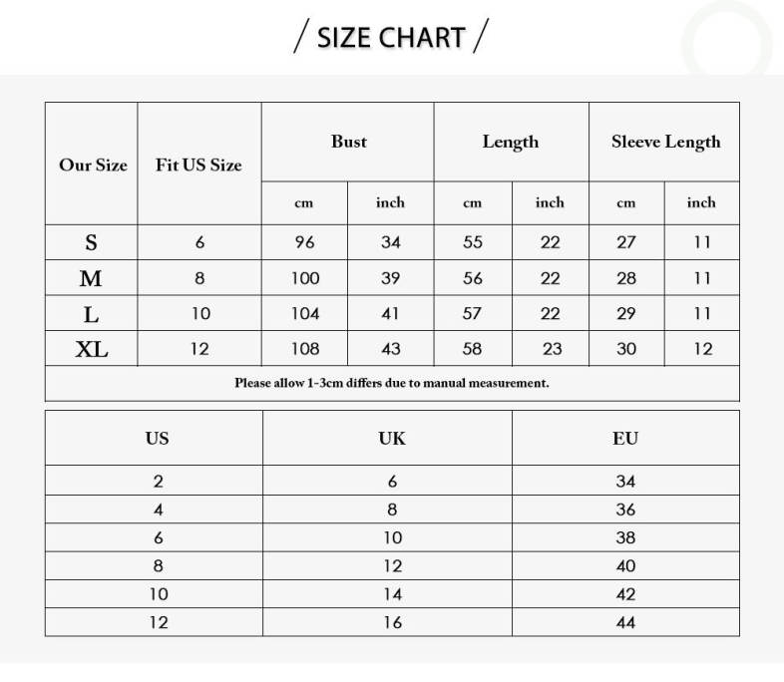784x682 pixels.
Task: Click the 58 cm length value
Action: pyautogui.click(x=472, y=349)
